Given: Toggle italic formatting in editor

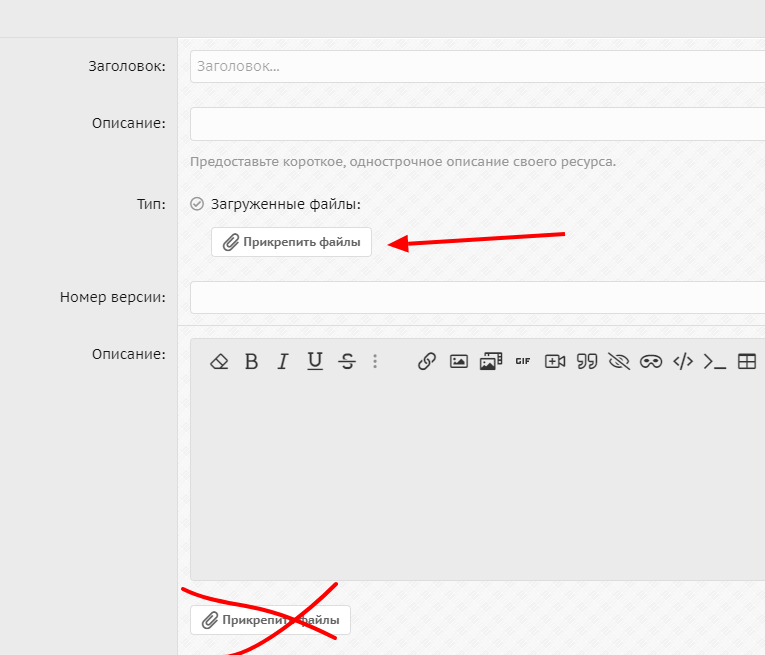Looking at the screenshot, I should (283, 361).
